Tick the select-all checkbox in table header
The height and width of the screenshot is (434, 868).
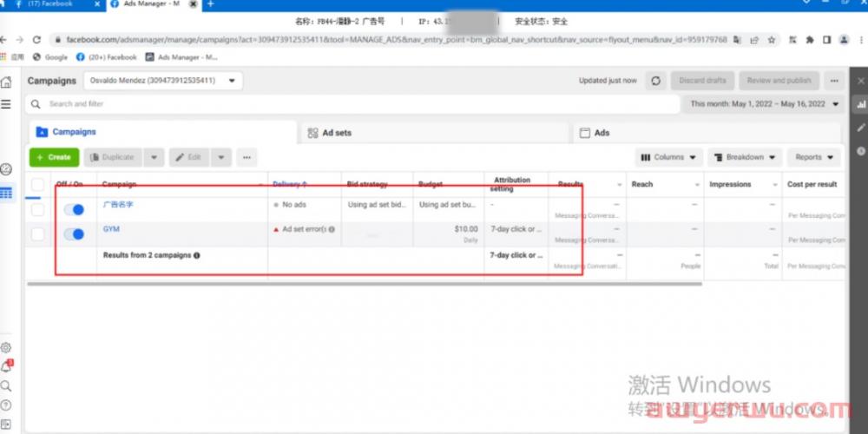click(37, 184)
